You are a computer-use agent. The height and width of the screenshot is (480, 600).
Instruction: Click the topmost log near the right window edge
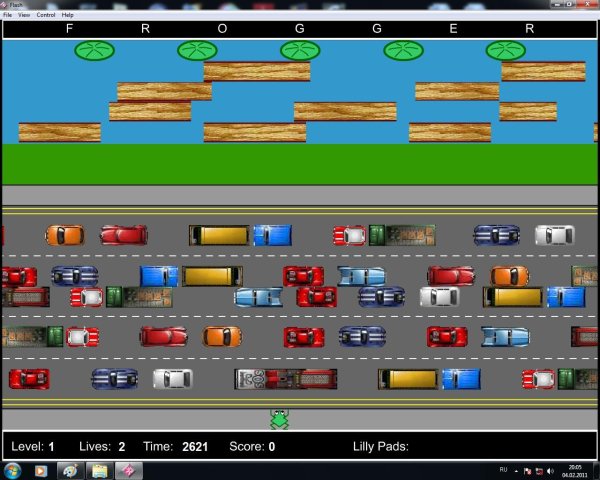click(x=544, y=72)
